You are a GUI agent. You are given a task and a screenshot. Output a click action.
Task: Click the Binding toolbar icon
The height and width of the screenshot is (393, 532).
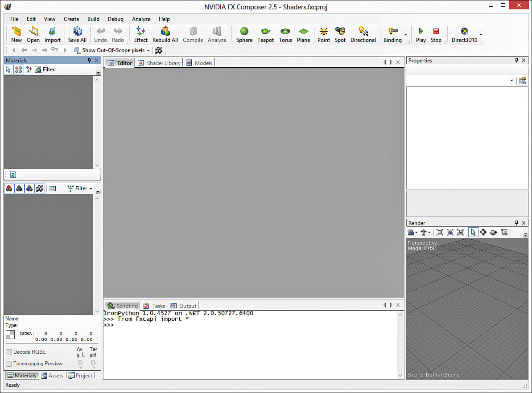392,35
